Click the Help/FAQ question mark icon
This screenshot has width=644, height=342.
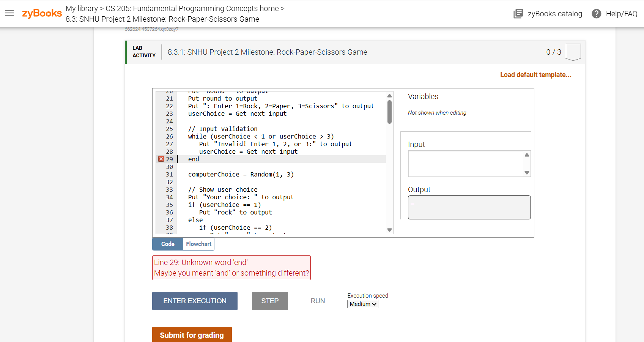[x=596, y=14]
